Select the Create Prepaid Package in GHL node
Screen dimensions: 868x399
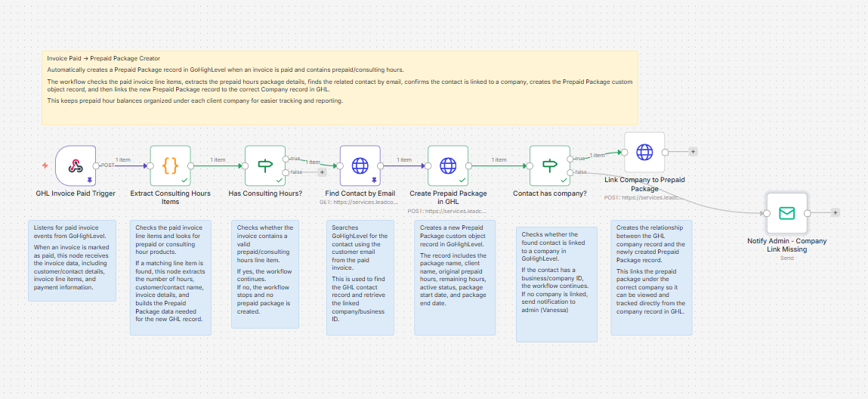[448, 165]
